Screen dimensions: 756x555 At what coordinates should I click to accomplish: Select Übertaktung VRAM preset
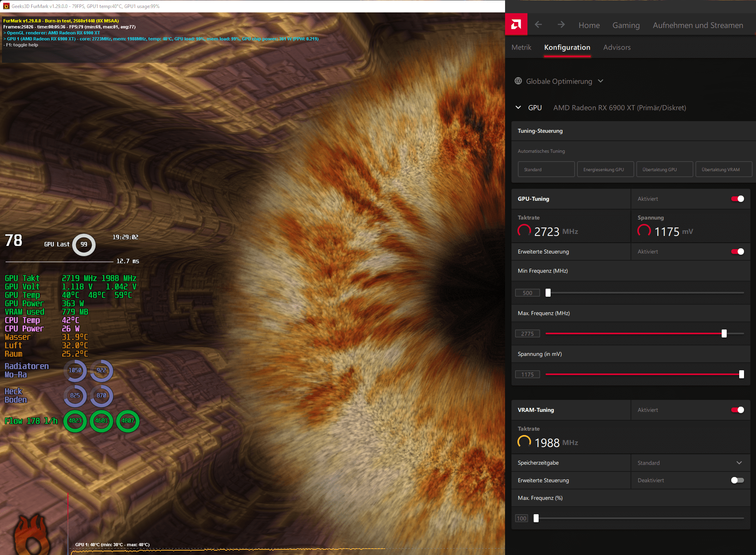pos(724,169)
